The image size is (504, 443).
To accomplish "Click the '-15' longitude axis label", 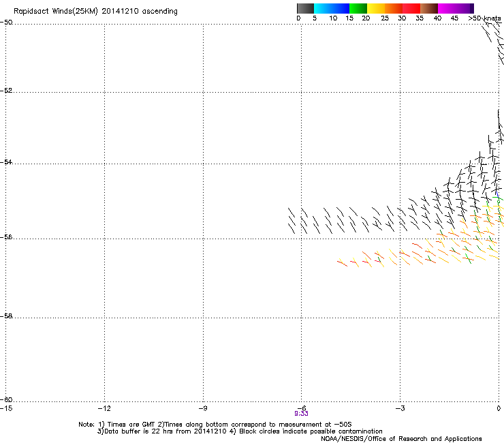I will [x=6, y=408].
